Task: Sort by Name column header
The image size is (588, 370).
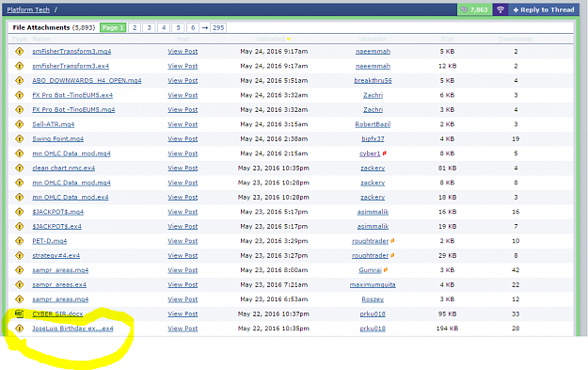Action: [x=41, y=39]
